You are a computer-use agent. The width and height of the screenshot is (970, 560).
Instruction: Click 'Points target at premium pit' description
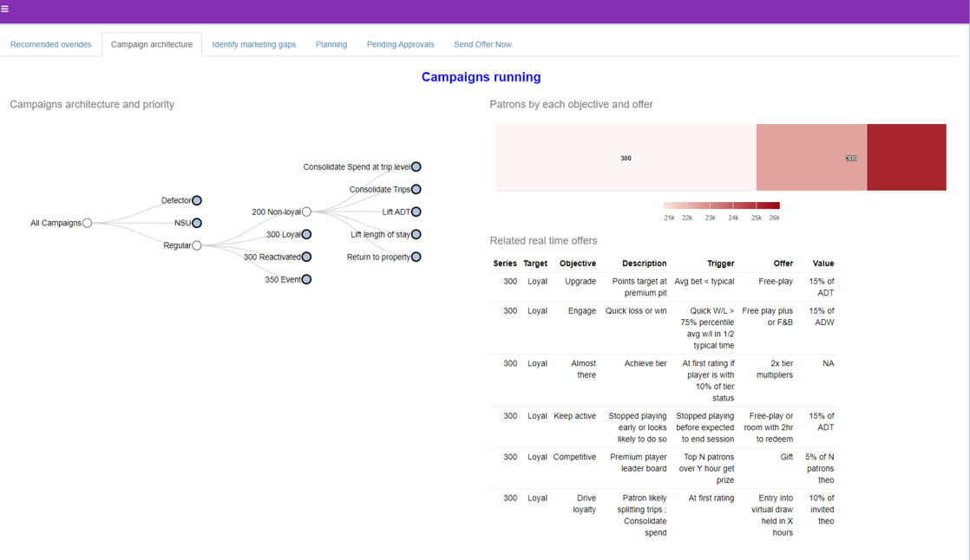639,287
